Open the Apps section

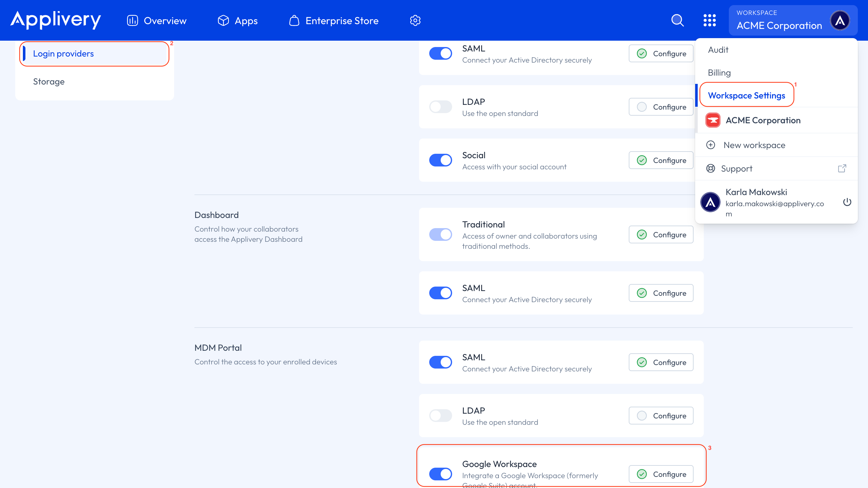[x=237, y=20]
